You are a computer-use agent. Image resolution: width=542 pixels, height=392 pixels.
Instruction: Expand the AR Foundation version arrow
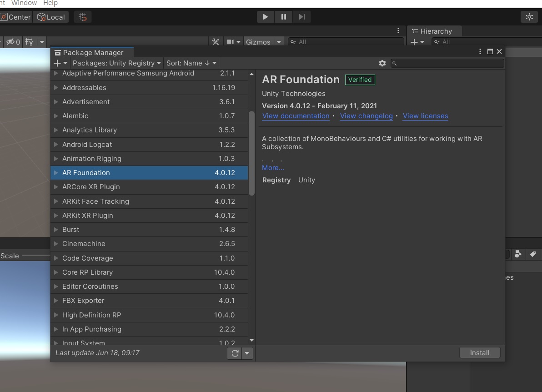coord(56,172)
